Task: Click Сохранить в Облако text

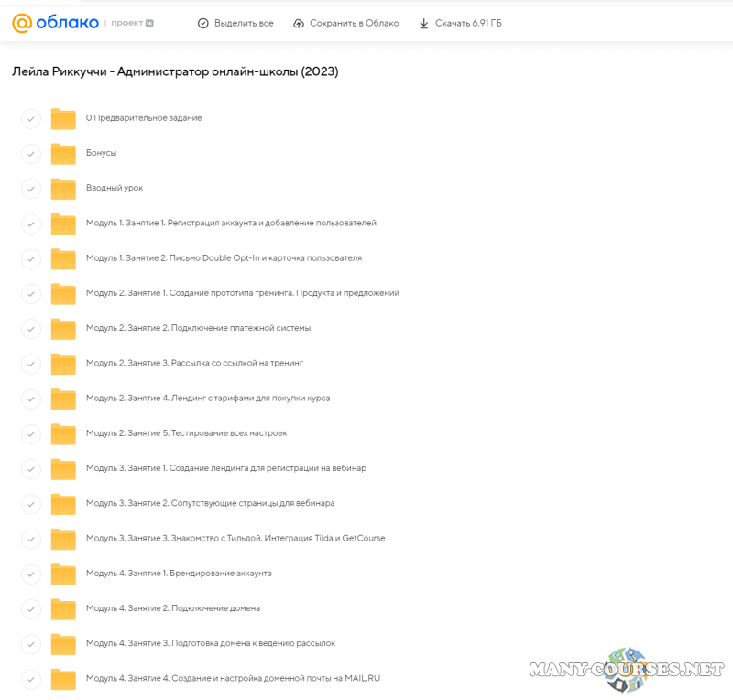Action: pyautogui.click(x=355, y=24)
